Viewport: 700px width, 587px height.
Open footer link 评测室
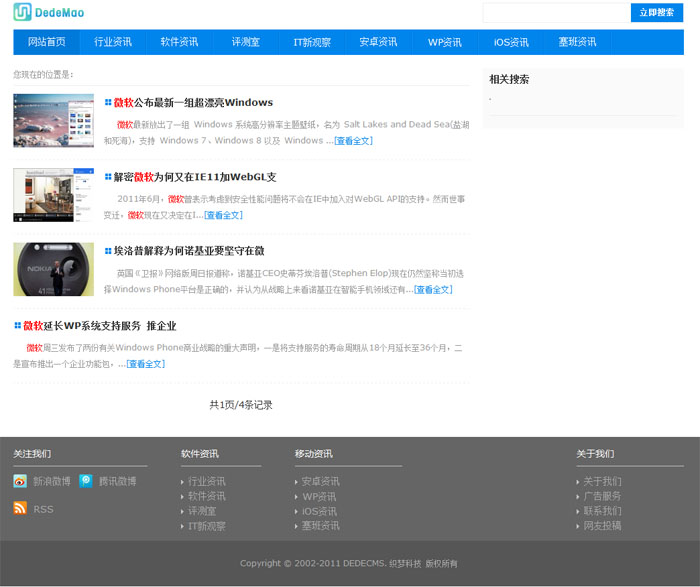(202, 511)
